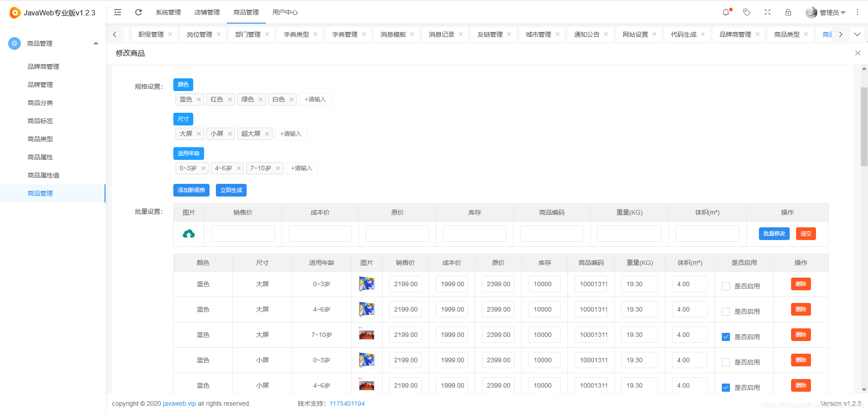Click the image thumbnail of 蓝色 大屏 7~10岁

[367, 335]
